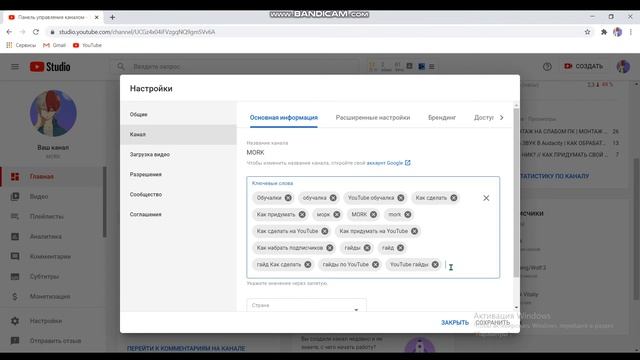Select 'Соглашения' in settings sidebar

tap(178, 214)
